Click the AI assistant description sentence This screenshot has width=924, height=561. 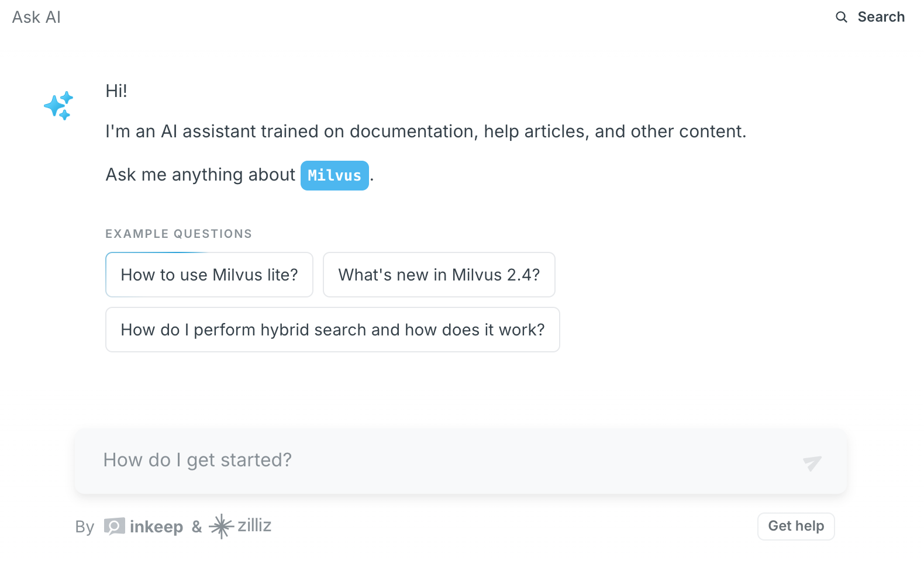click(x=425, y=131)
